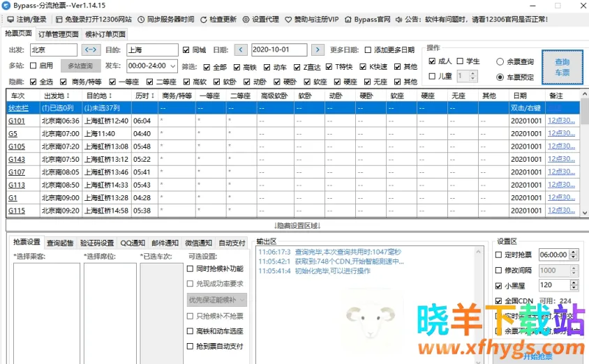The height and width of the screenshot is (364, 589).
Task: Swap departure and destination stations
Action: coord(91,50)
